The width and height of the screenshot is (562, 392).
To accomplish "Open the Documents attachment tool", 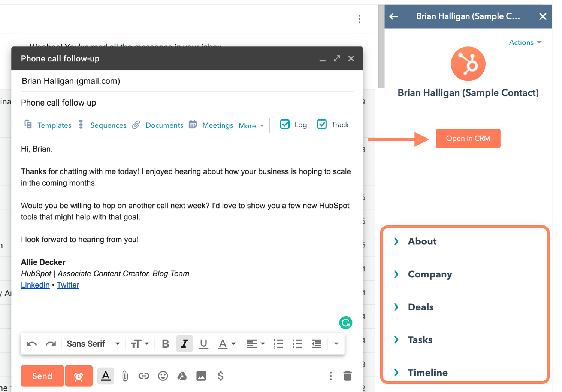I will (x=164, y=125).
